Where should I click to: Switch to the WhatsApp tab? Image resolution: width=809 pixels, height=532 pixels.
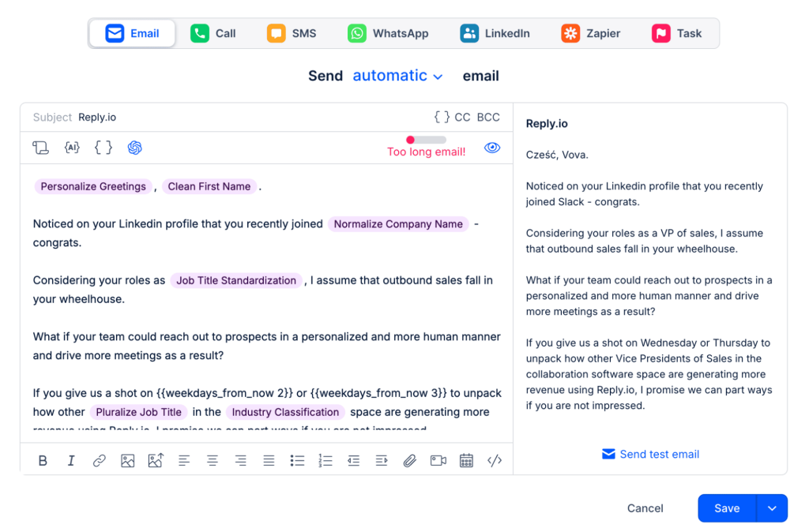click(x=388, y=33)
